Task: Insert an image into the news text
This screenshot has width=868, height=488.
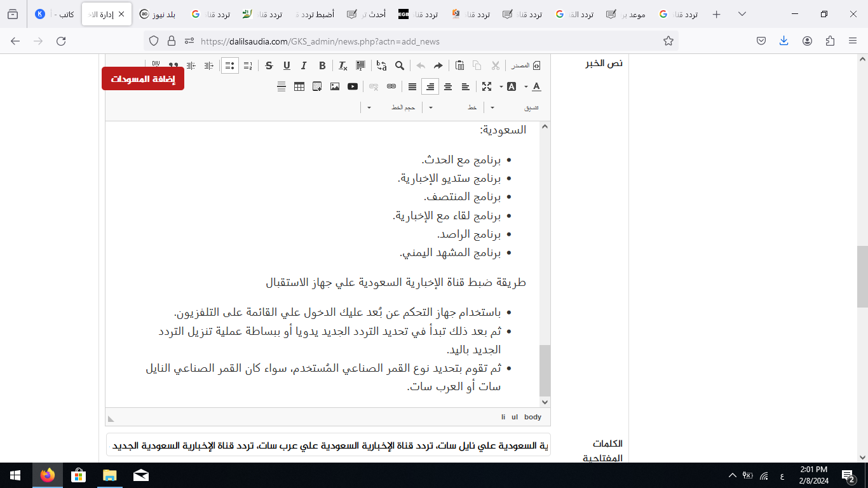Action: tap(335, 86)
